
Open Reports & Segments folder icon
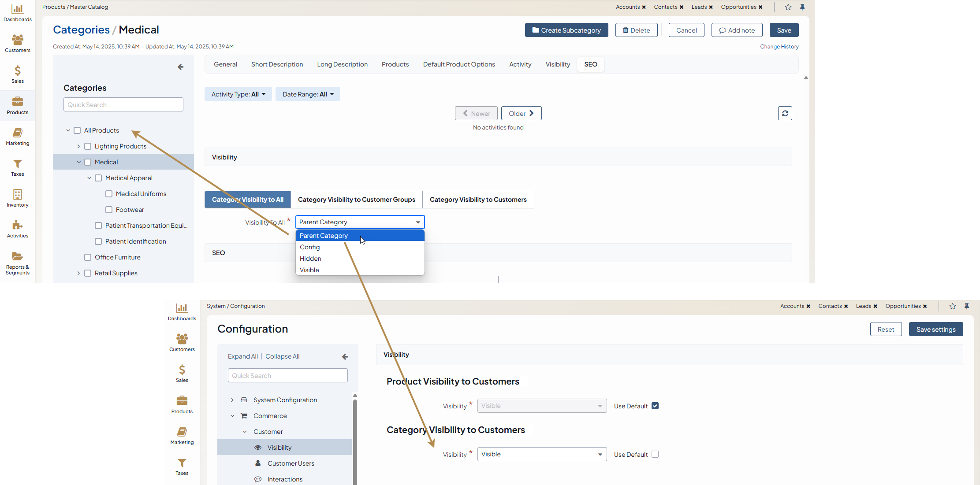17,256
